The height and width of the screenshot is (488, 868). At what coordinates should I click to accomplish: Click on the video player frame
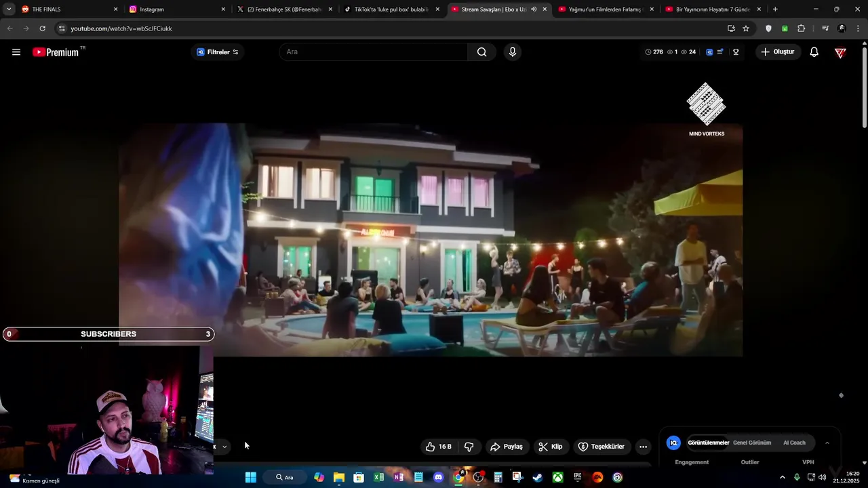(431, 240)
